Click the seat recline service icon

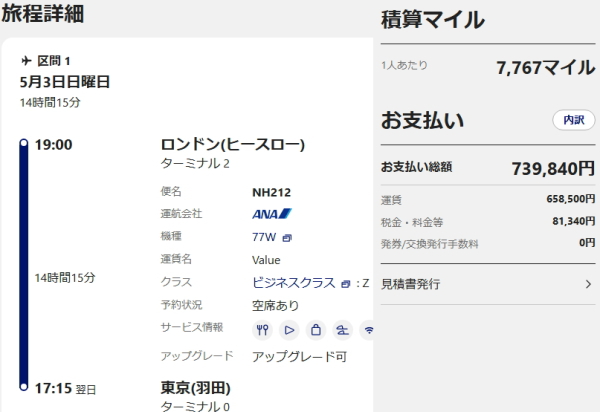click(x=342, y=329)
